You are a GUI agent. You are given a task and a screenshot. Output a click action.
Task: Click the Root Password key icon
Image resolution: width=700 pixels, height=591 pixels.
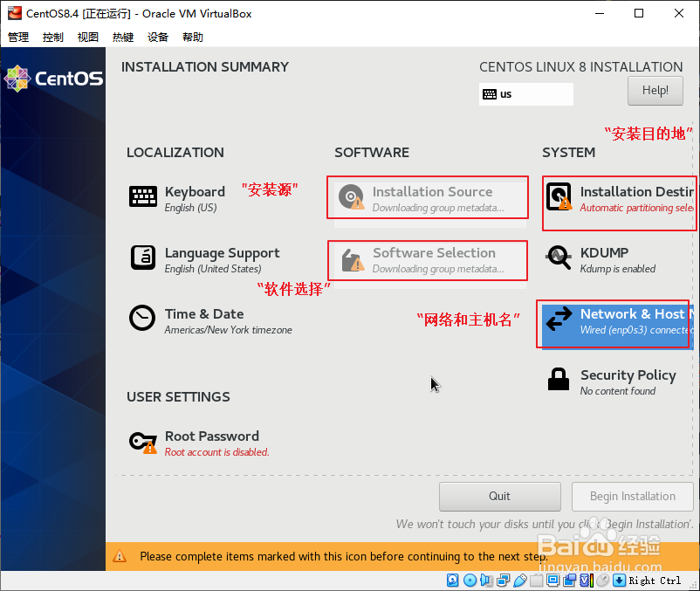coord(143,443)
